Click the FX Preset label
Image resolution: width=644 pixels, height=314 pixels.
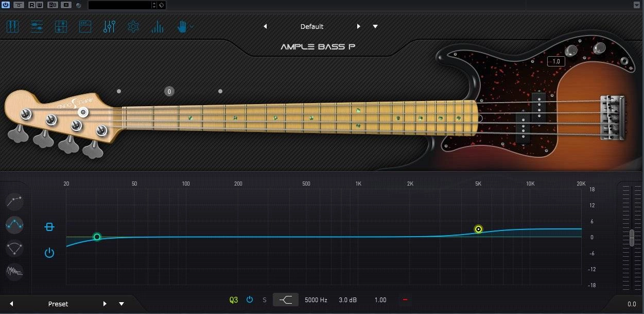pyautogui.click(x=58, y=304)
